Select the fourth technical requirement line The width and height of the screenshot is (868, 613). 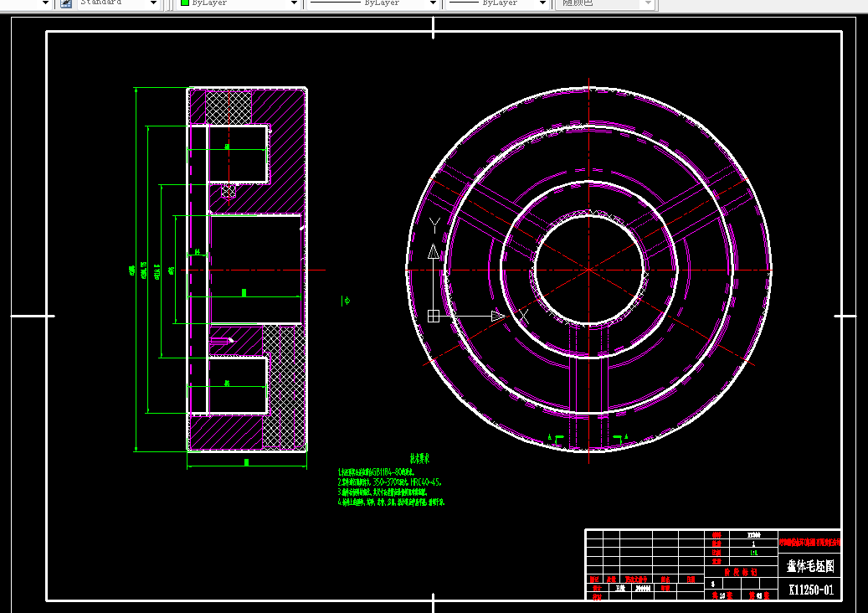click(392, 502)
